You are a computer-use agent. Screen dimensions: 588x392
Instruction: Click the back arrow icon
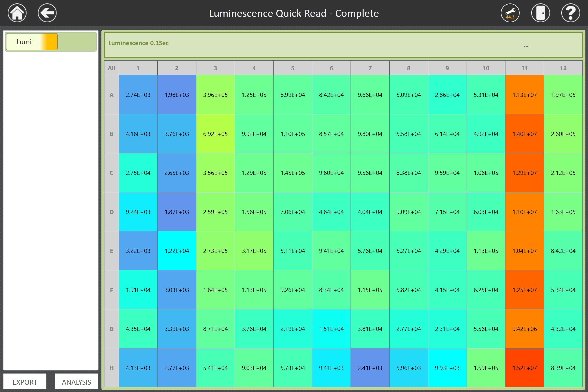[x=47, y=13]
